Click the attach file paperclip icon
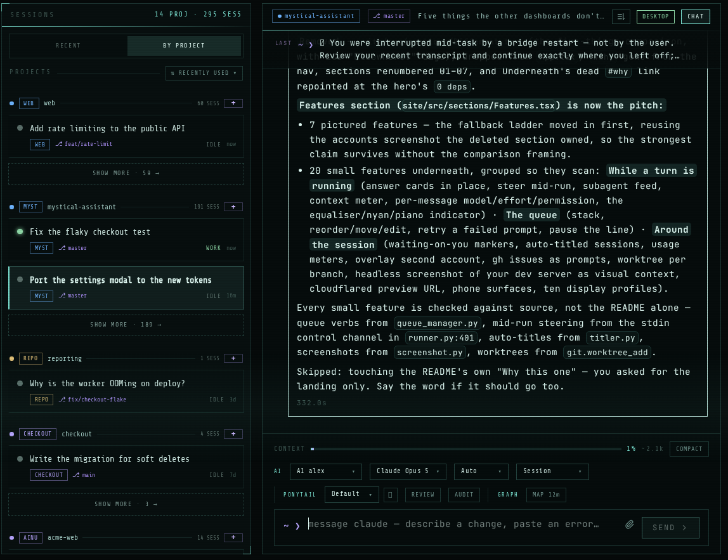The image size is (728, 560). [x=629, y=524]
